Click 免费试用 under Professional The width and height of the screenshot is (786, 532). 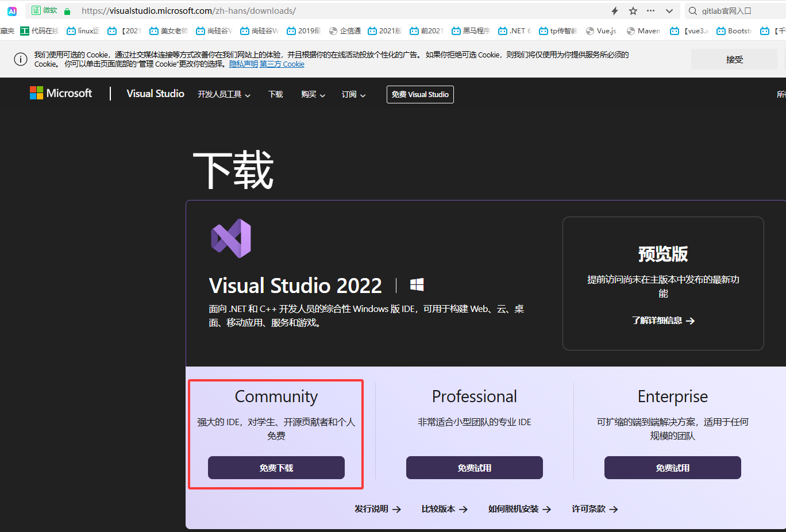pyautogui.click(x=475, y=468)
